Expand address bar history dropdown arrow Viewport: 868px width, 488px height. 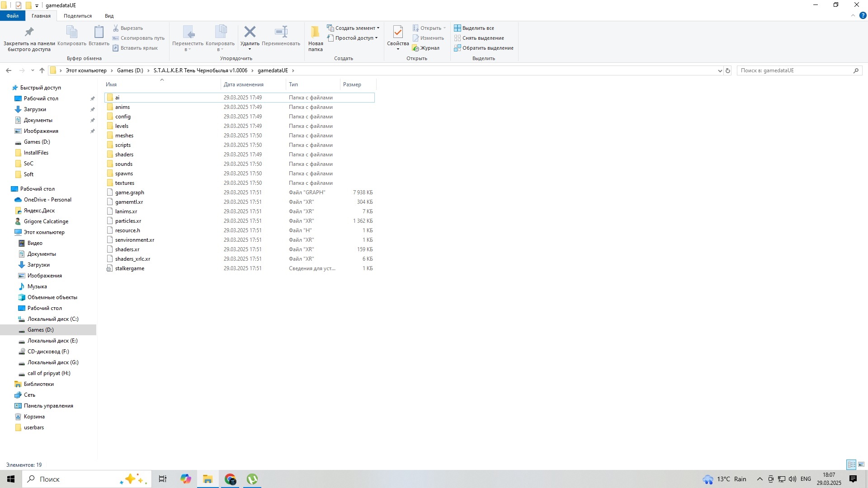click(x=720, y=70)
